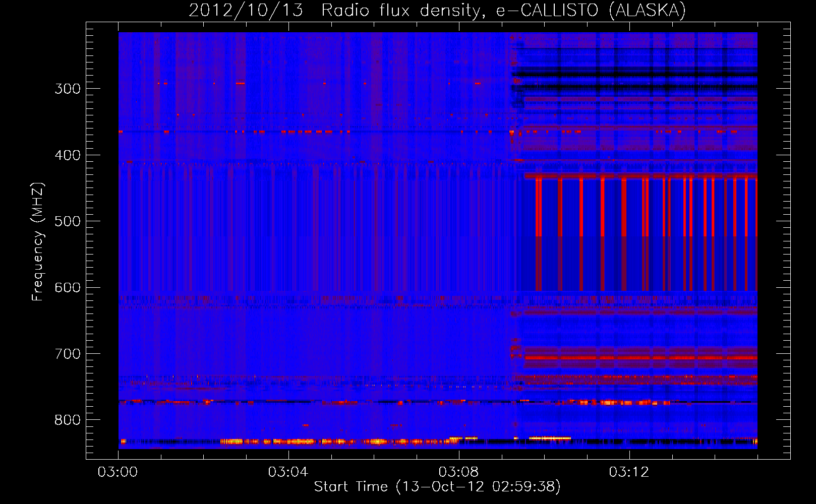Click the 03:04 time tick label
The image size is (816, 504).
click(288, 472)
